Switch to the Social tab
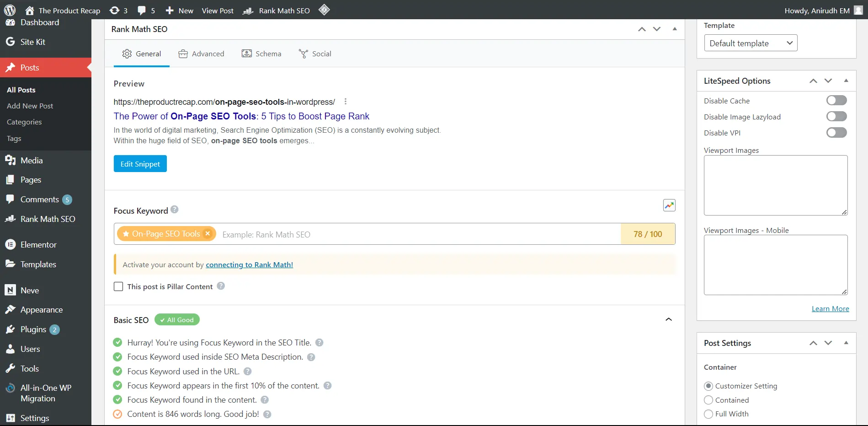 pyautogui.click(x=315, y=54)
